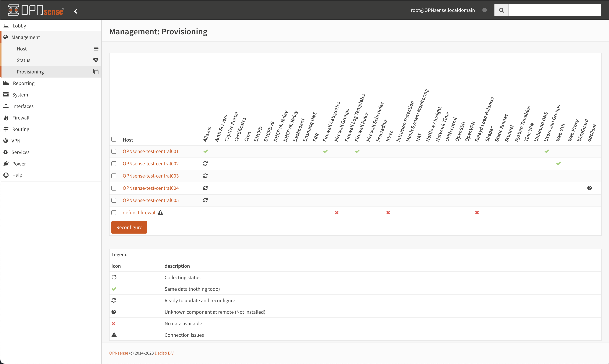Screen dimensions: 609x364
Task: Collapse the Management sidebar section
Action: (25, 37)
